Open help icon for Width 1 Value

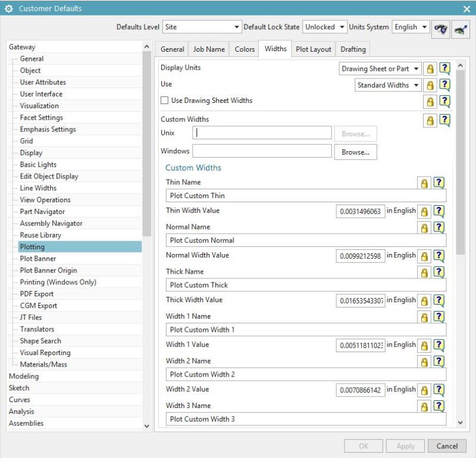439,345
